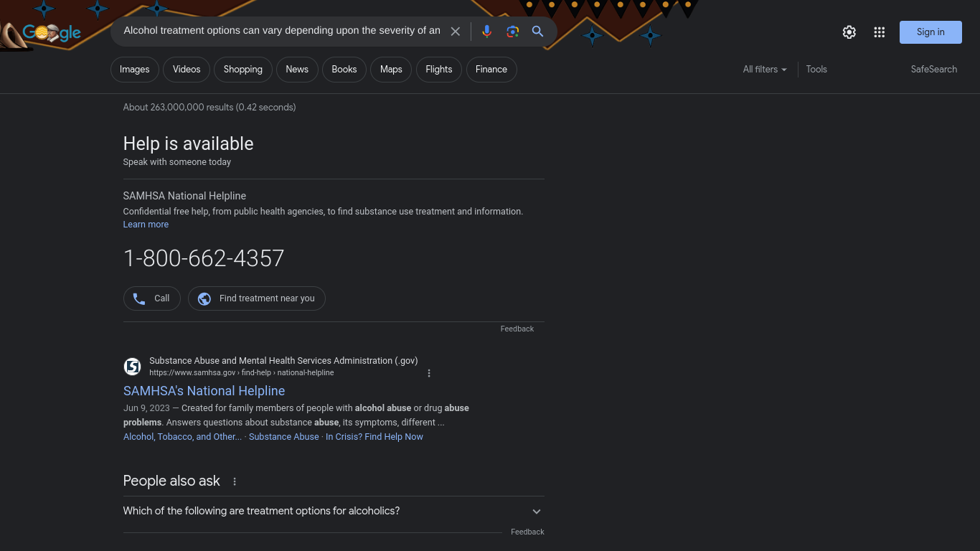Switch to the Maps filter
This screenshot has height=551, width=980.
tap(391, 70)
